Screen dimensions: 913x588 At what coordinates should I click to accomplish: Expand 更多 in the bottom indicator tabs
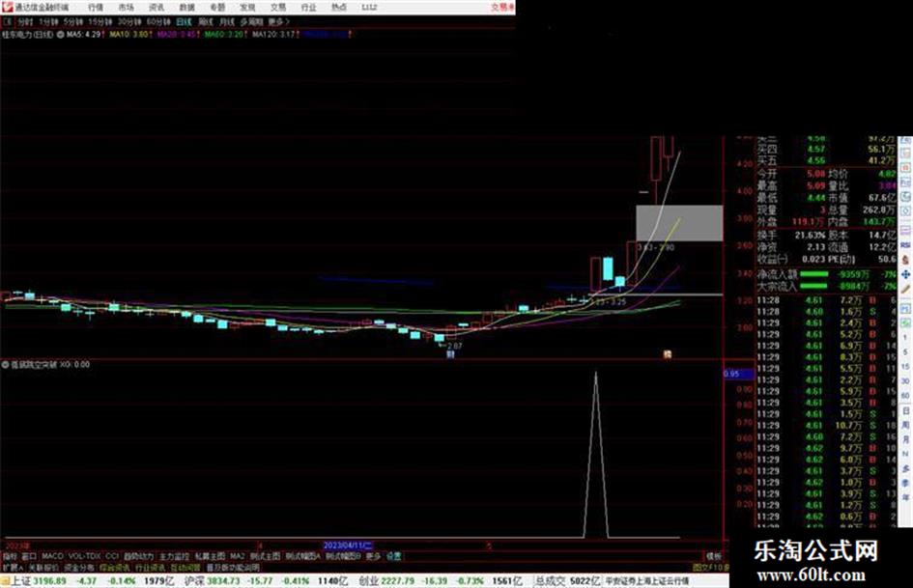click(373, 556)
